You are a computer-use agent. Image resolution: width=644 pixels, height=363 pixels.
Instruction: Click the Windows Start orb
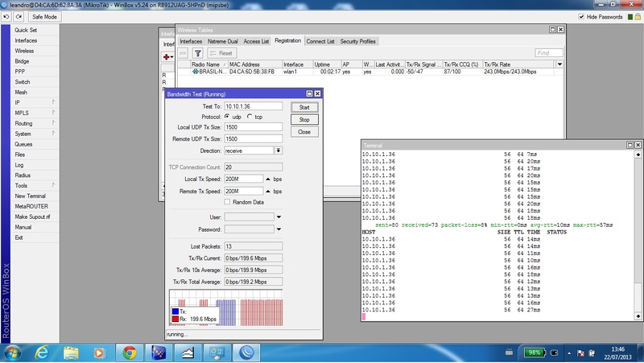[x=14, y=352]
